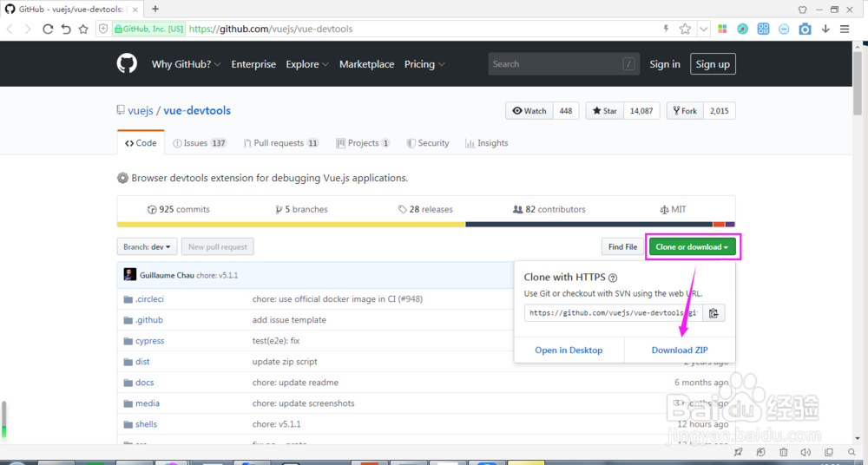The width and height of the screenshot is (868, 465).
Task: Click Open in Desktop link
Action: pos(569,350)
